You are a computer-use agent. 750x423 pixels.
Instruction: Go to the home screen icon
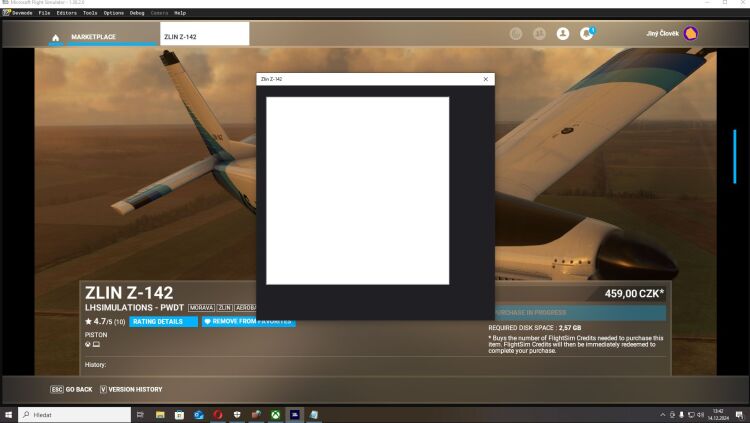click(55, 37)
